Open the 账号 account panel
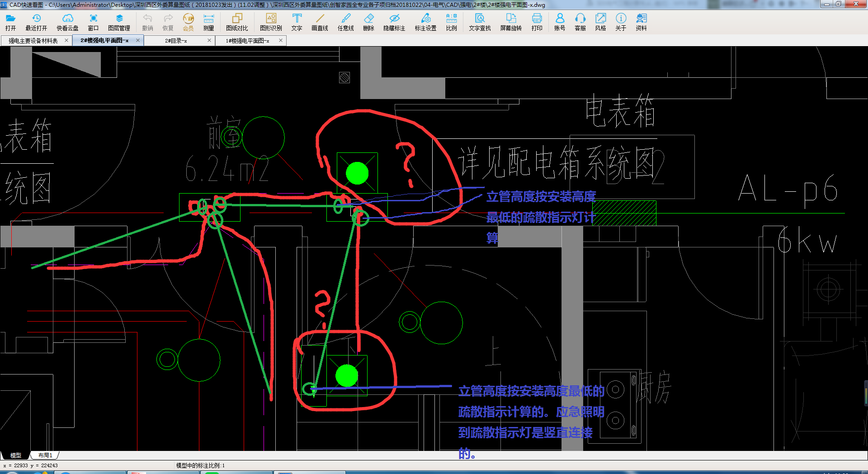 click(x=560, y=22)
